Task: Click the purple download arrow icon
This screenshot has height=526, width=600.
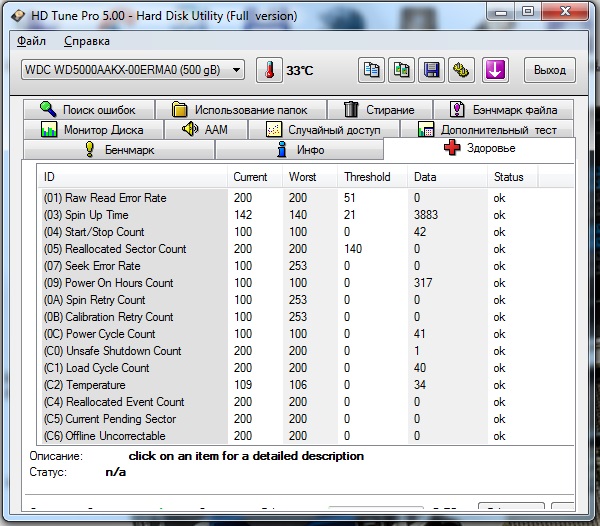Action: click(x=495, y=70)
